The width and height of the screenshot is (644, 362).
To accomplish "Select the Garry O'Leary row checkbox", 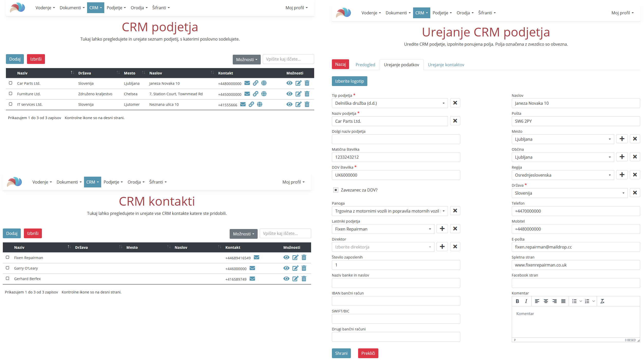I will coord(7,268).
